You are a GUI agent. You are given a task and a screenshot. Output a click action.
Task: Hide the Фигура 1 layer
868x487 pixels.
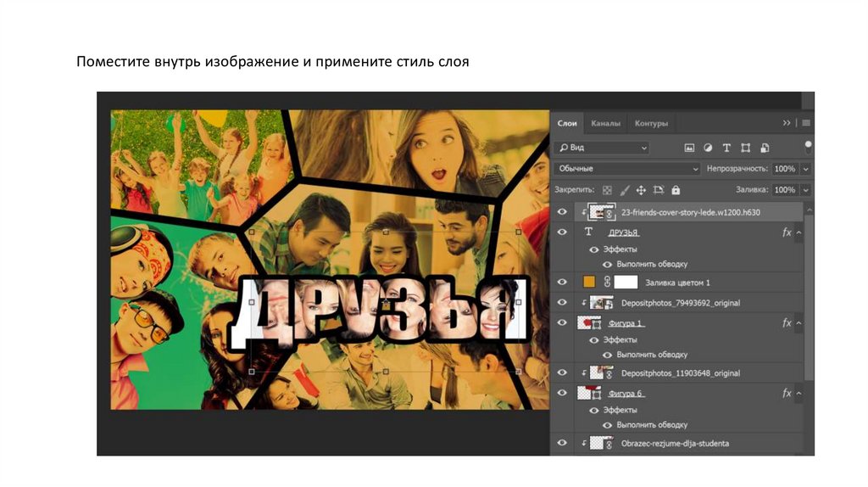pos(562,323)
